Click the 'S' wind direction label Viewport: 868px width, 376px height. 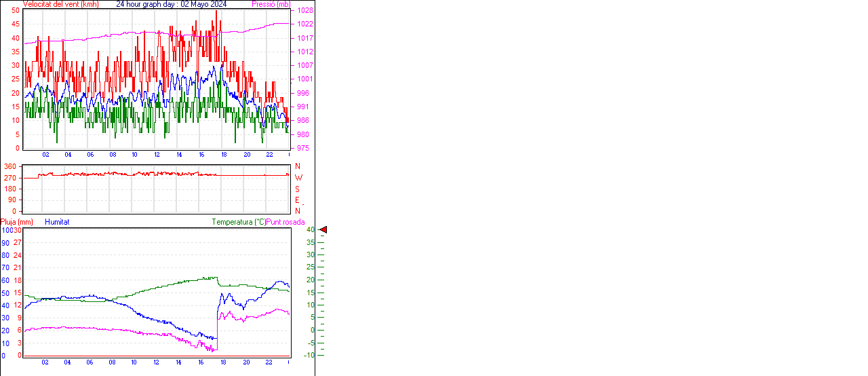pyautogui.click(x=297, y=189)
